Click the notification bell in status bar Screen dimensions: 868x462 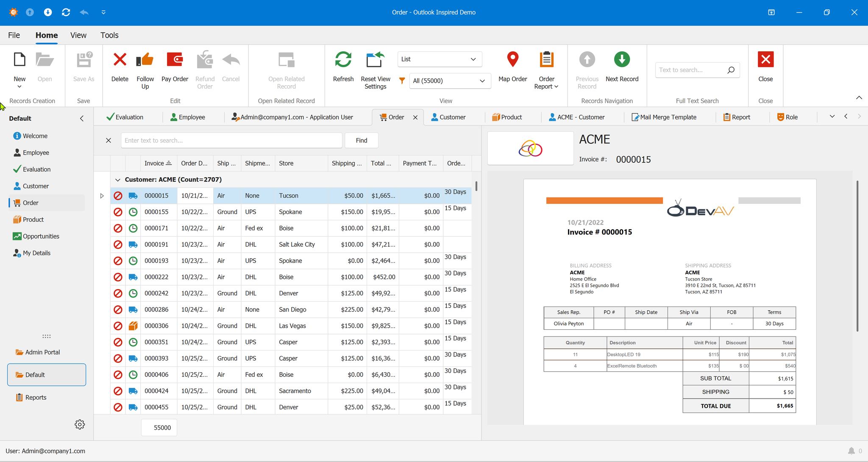point(851,451)
